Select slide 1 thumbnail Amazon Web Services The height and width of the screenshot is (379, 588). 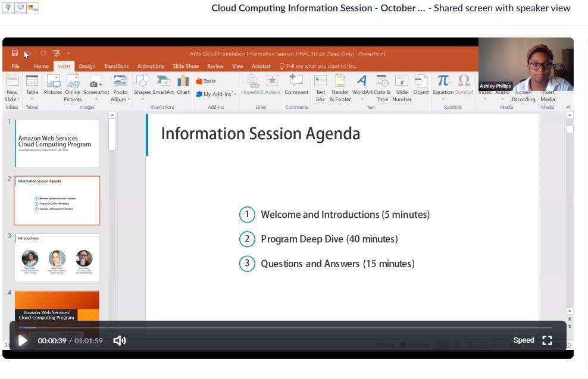click(x=57, y=143)
